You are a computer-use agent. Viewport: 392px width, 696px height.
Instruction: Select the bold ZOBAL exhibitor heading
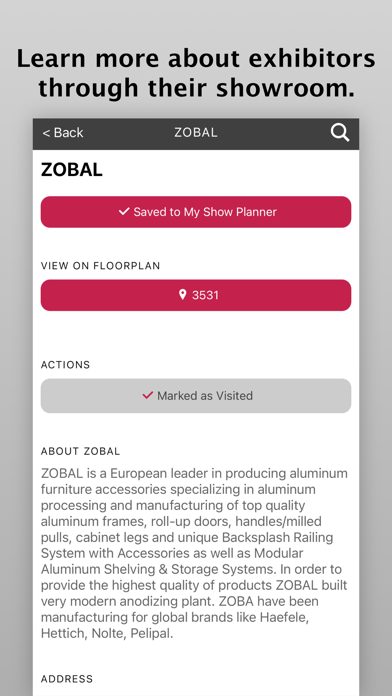[x=71, y=170]
